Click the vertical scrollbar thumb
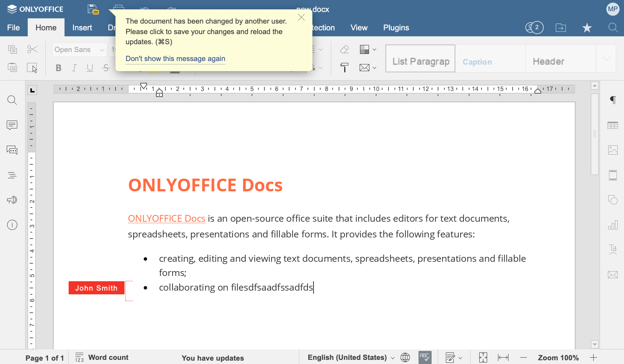 595,134
